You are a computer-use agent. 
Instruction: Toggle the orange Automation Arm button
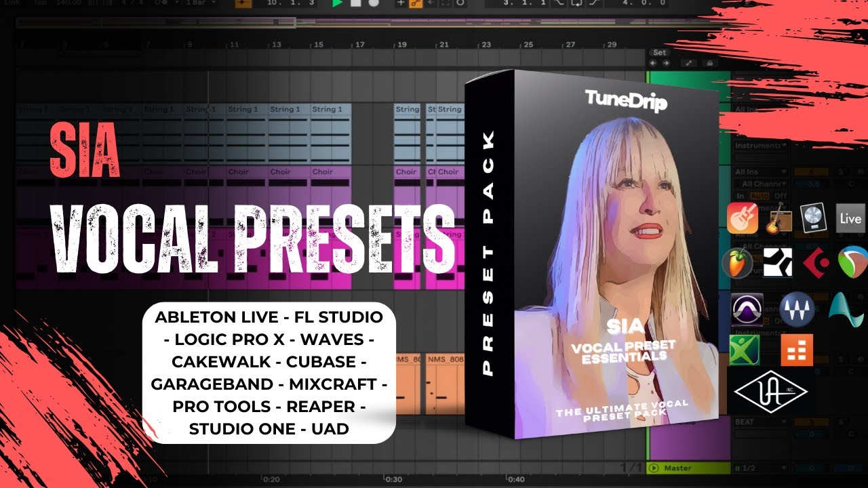[416, 3]
